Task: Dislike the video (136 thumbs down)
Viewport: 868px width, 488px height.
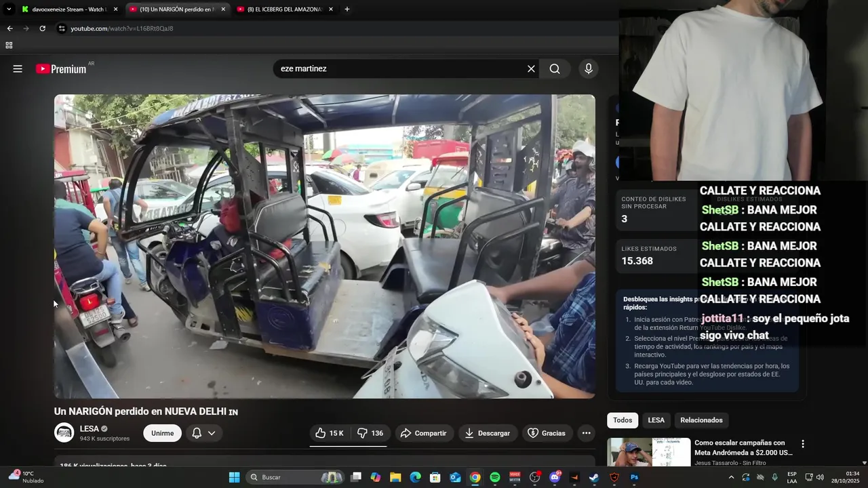Action: [370, 433]
